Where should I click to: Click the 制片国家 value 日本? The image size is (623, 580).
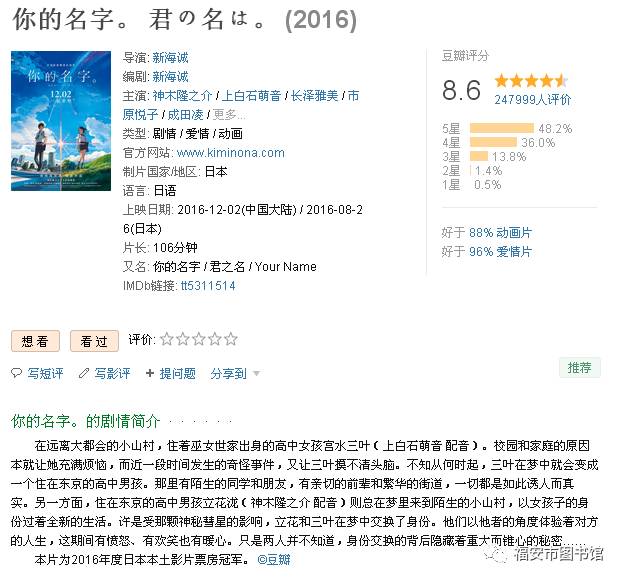point(216,172)
